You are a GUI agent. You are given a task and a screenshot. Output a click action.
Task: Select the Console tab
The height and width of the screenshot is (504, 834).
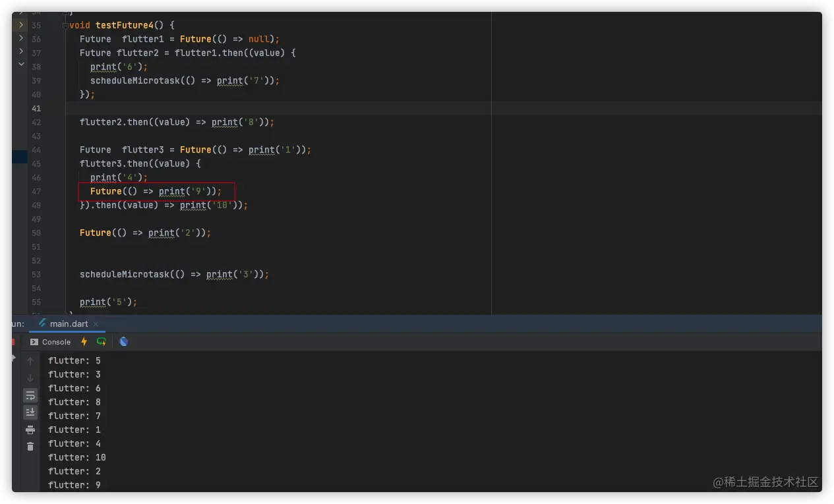click(x=50, y=342)
